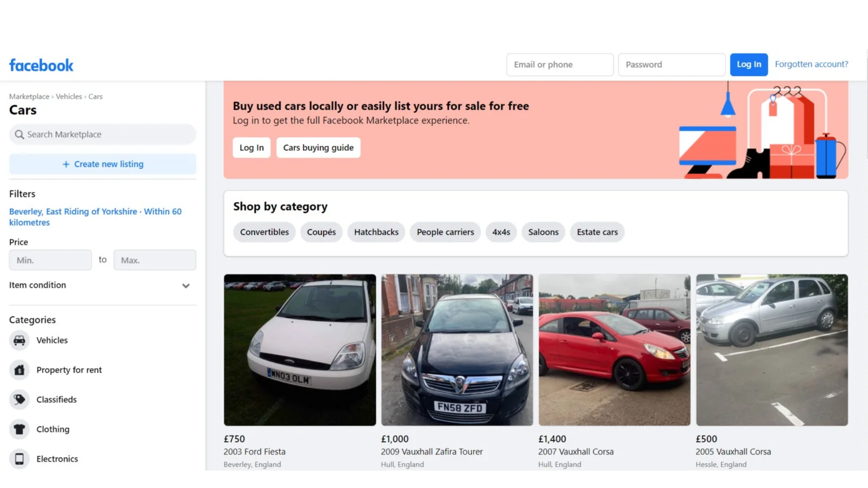Open the red Vauxhall Corsa photo
868x488 pixels.
pos(614,350)
